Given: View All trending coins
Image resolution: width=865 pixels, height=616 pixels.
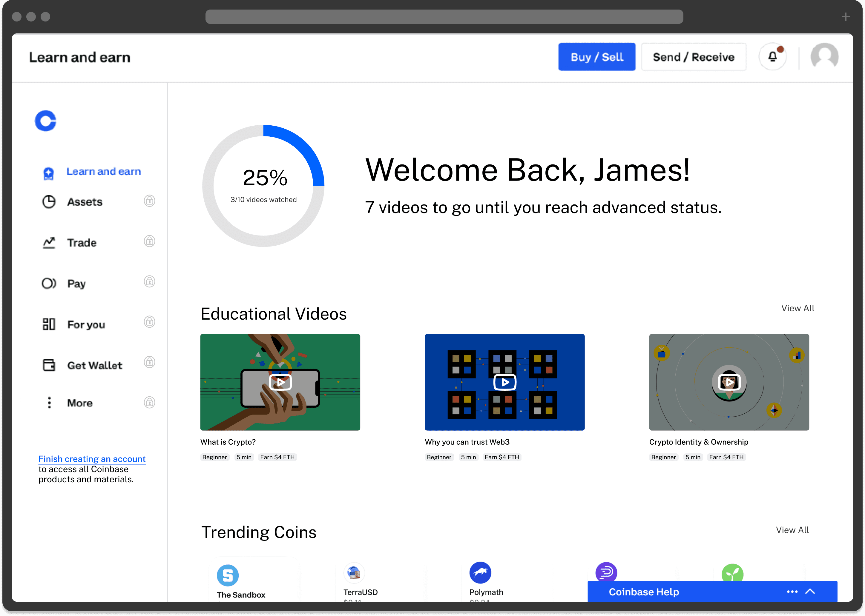Looking at the screenshot, I should tap(792, 530).
